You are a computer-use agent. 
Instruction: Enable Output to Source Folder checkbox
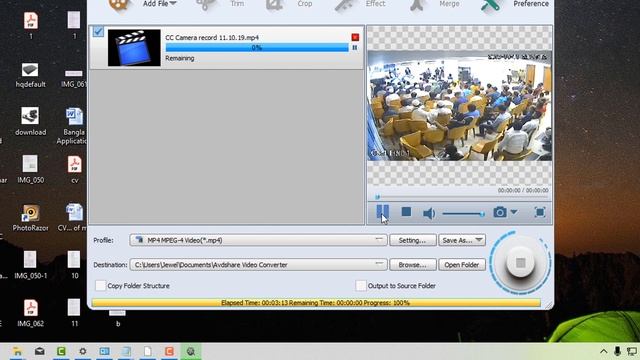point(360,285)
